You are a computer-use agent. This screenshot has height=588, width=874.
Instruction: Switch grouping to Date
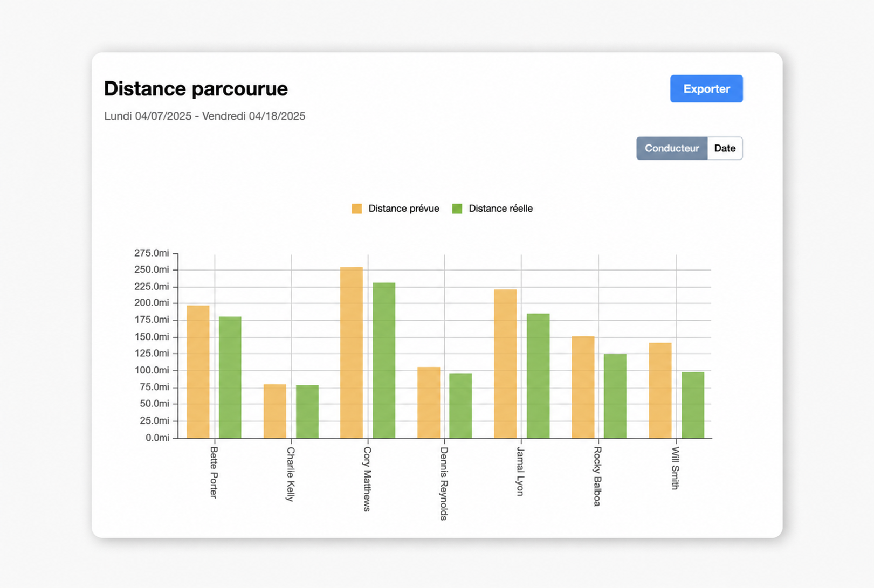[725, 148]
